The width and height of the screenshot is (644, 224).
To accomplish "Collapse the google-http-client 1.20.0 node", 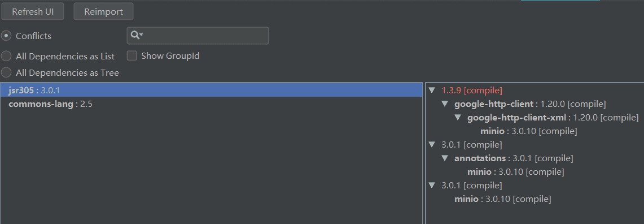I will [x=445, y=104].
